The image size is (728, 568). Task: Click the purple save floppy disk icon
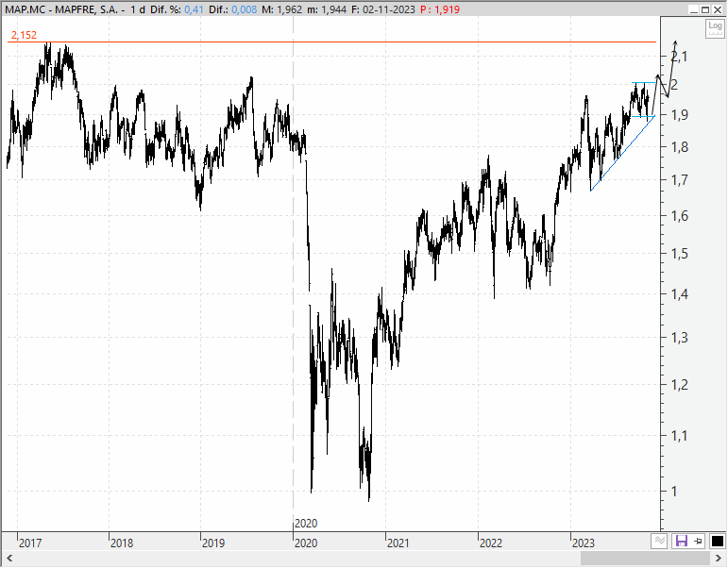[x=681, y=541]
